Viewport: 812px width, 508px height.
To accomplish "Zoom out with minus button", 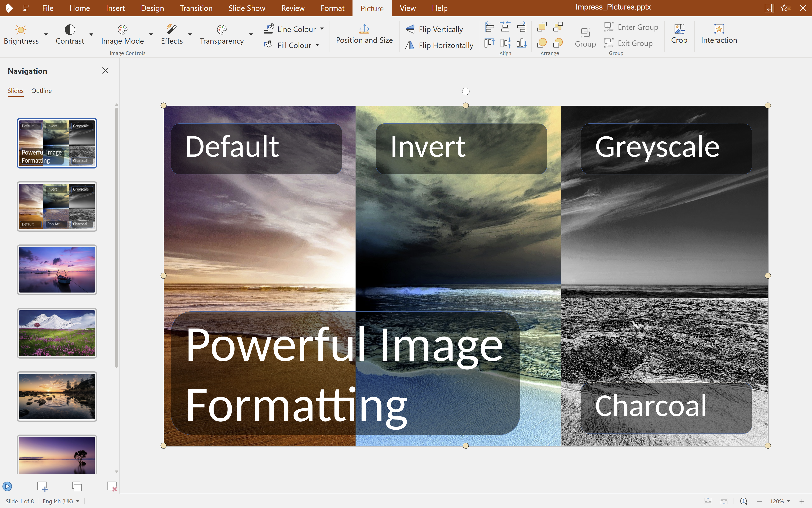I will coord(759,501).
